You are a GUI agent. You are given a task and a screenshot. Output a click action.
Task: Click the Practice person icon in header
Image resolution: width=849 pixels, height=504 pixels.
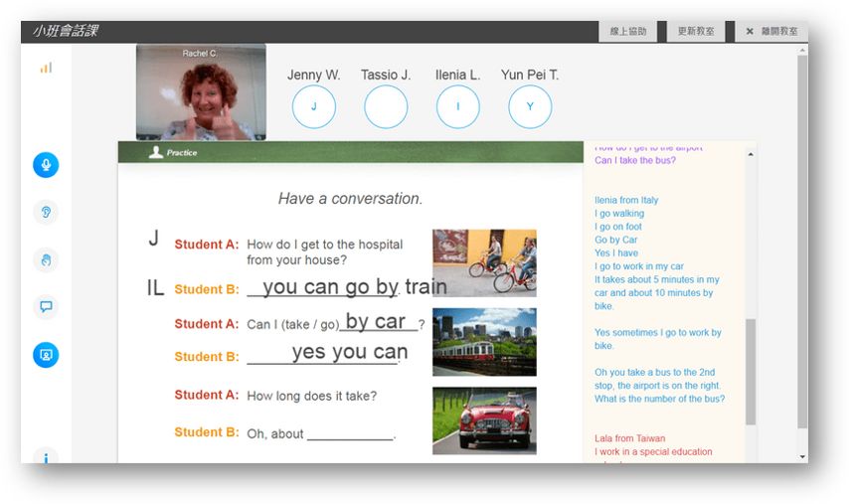point(155,152)
